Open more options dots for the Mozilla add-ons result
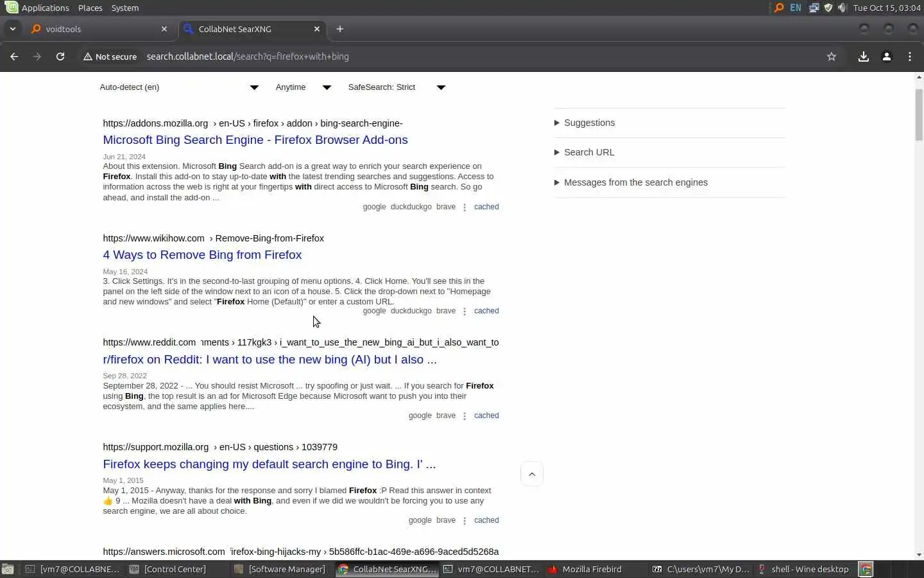The height and width of the screenshot is (578, 924). (x=465, y=207)
